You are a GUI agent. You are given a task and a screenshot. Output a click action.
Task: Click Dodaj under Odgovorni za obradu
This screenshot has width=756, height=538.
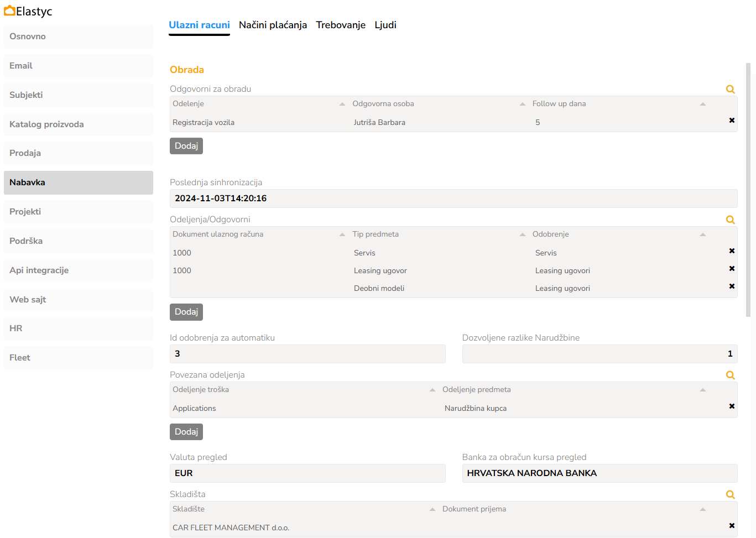[186, 146]
